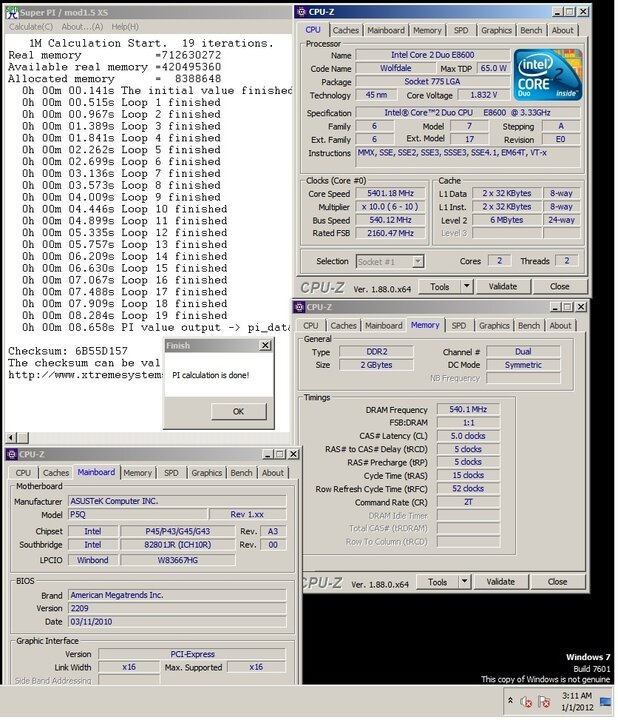The image size is (618, 720).
Task: Click Close button in Memory CPU-Z window
Action: tap(557, 582)
